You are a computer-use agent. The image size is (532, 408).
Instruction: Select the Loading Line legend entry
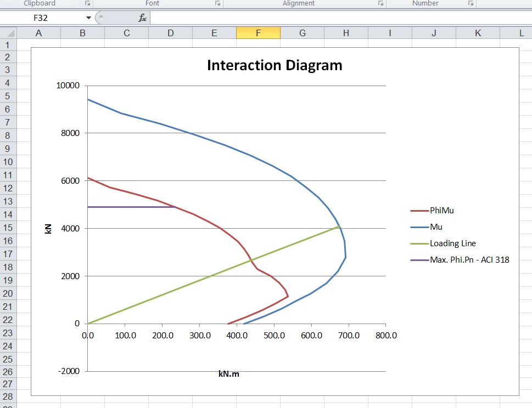452,243
